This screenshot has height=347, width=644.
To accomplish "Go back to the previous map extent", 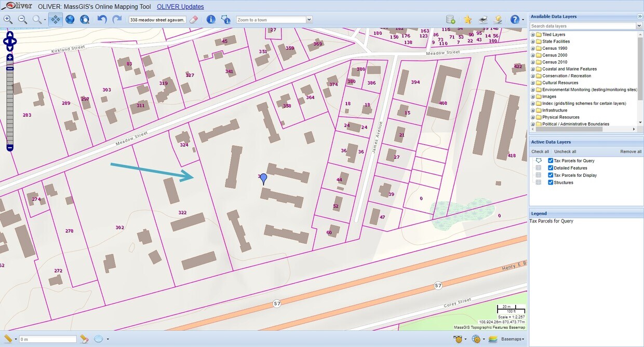I will tap(102, 20).
